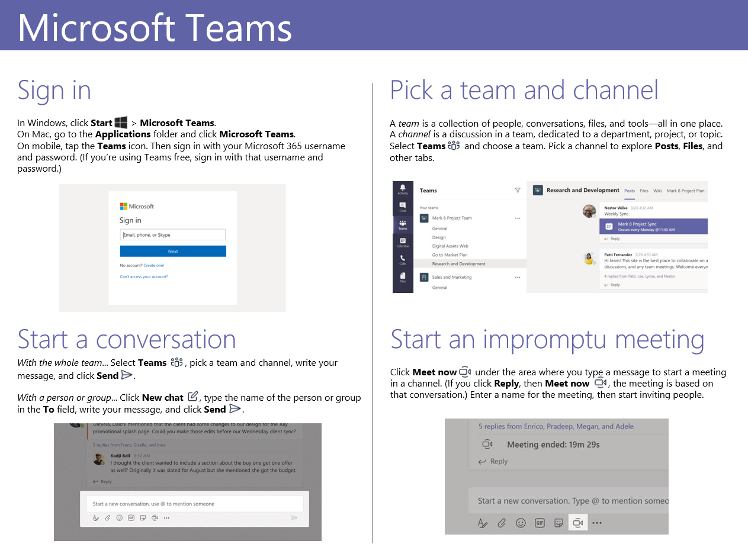Click Sticker icon in impromptu meeting screenshot
The width and height of the screenshot is (748, 560).
(558, 523)
